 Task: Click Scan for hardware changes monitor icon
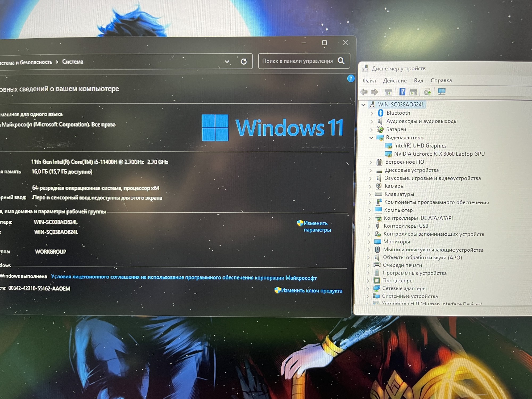click(442, 92)
